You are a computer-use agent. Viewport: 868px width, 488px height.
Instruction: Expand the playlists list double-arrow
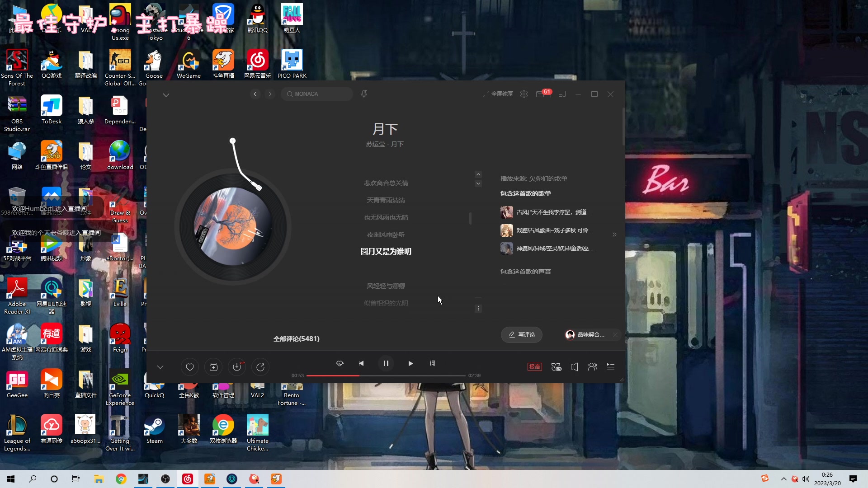614,235
